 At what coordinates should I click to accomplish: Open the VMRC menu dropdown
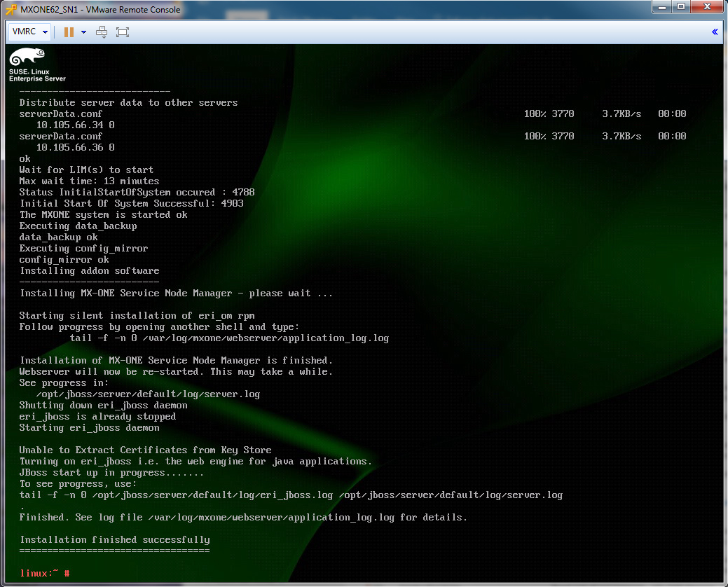tap(30, 32)
